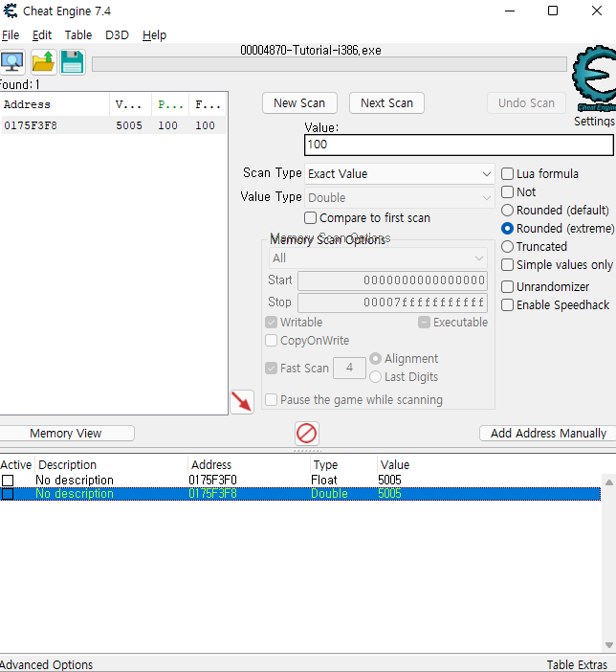616x672 pixels.
Task: Toggle the Writable checkbox
Action: 271,322
